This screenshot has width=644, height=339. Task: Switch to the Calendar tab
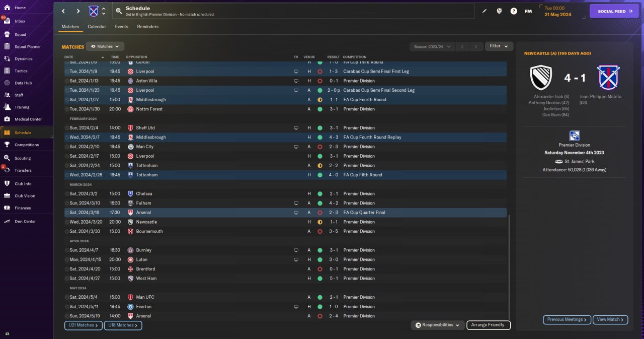[x=97, y=27]
